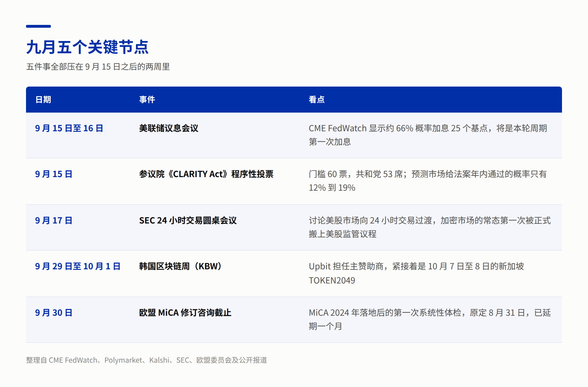Screen dimensions: 588x387
Task: Select date cell 9 月 17 日
Action: 54,220
